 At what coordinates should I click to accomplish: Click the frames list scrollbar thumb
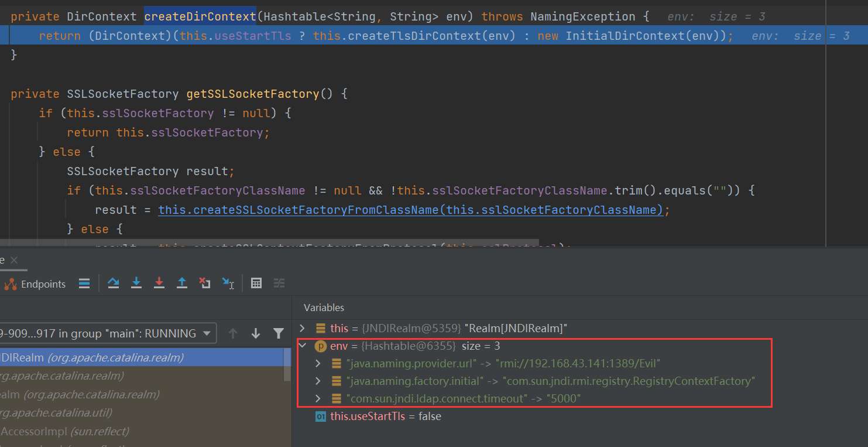[x=287, y=364]
